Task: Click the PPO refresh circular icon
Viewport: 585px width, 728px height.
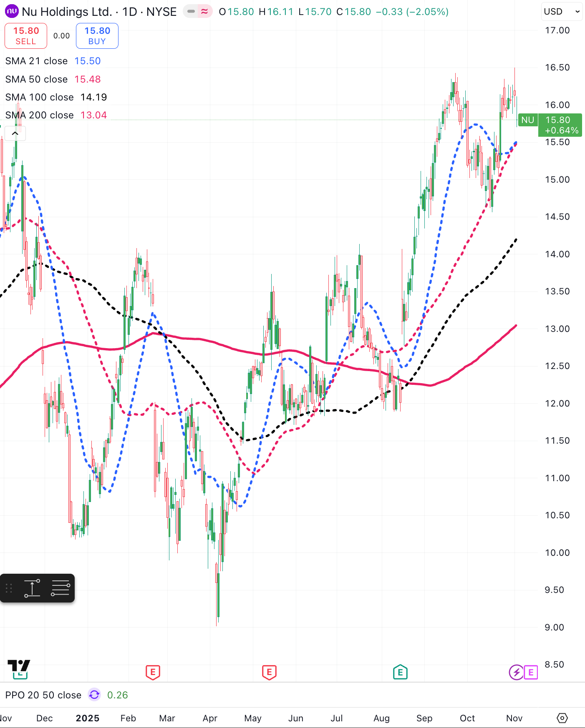Action: (94, 695)
